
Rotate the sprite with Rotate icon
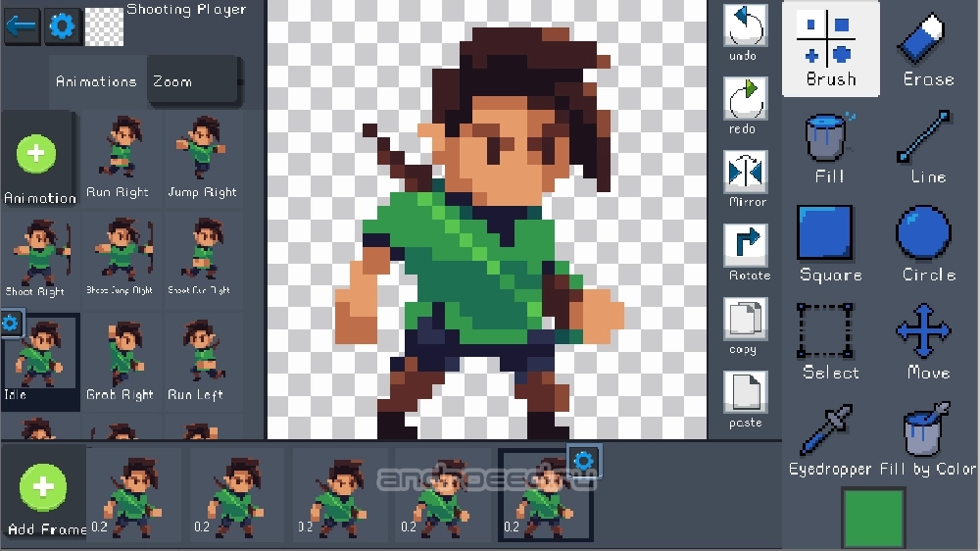pyautogui.click(x=746, y=252)
